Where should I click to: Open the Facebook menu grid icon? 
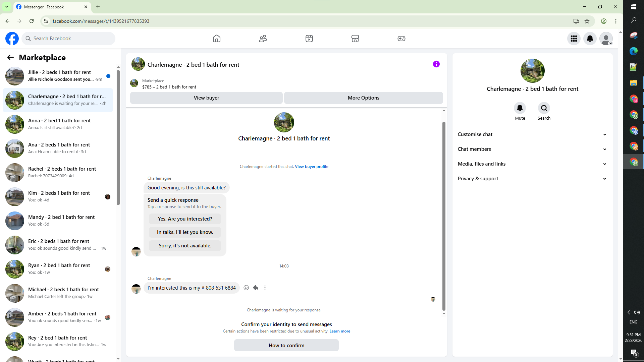pyautogui.click(x=574, y=39)
